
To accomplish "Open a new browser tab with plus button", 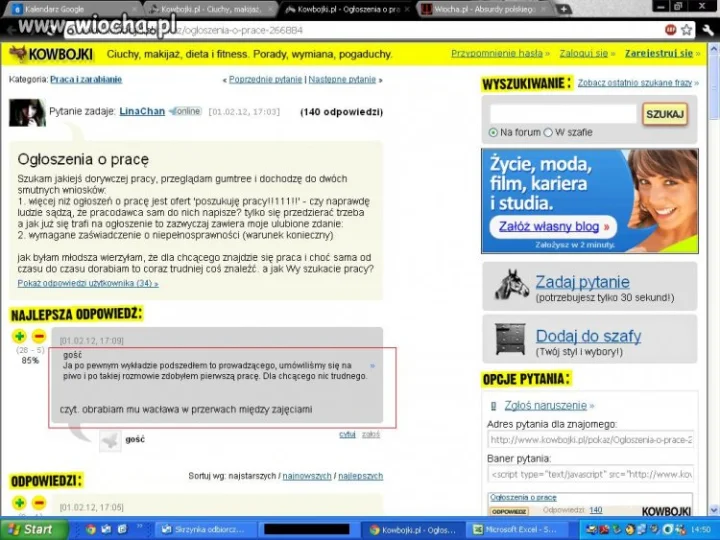I will click(x=563, y=9).
